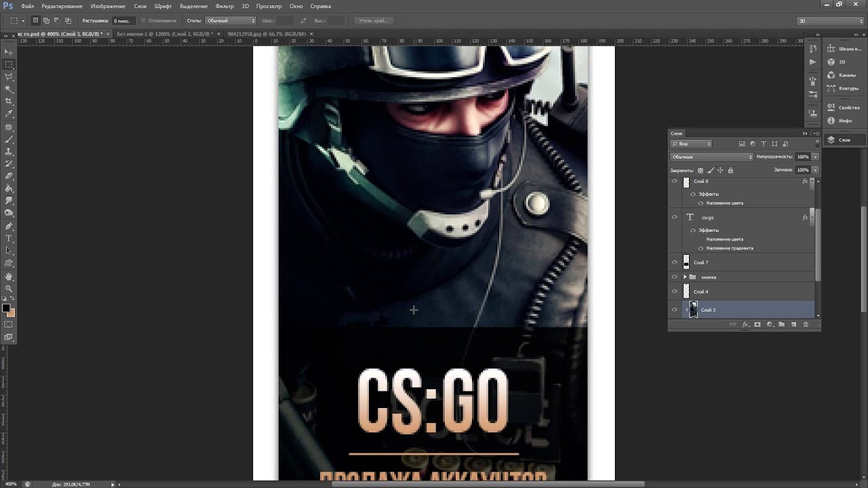Screen dimensions: 868x488
Task: Open the Контуры panel
Action: click(846, 88)
